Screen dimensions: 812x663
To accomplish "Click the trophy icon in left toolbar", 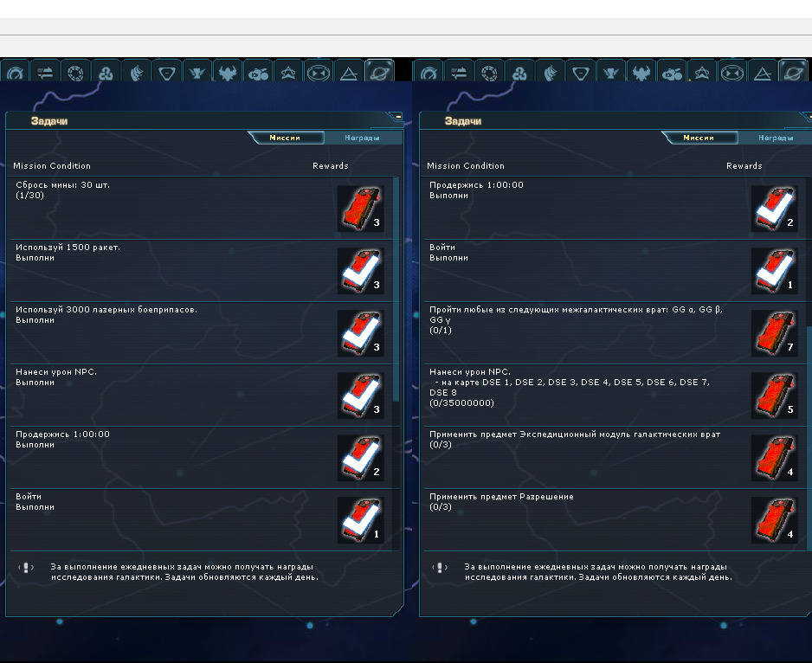I will [197, 73].
